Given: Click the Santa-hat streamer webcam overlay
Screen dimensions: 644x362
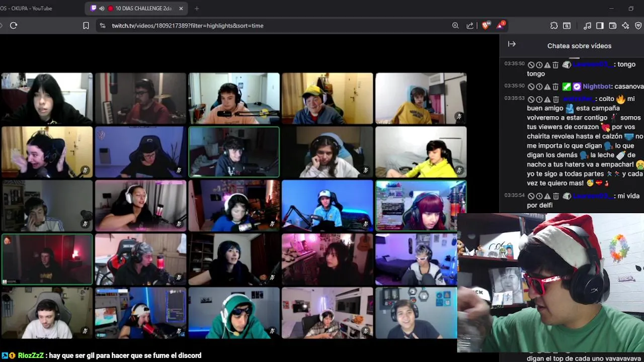Looking at the screenshot, I should click(x=550, y=283).
